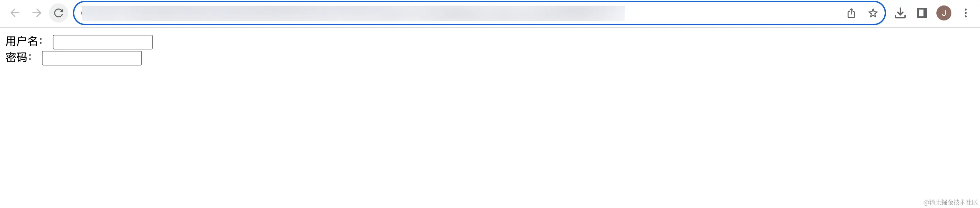Click the forward navigation arrow

coord(36,13)
